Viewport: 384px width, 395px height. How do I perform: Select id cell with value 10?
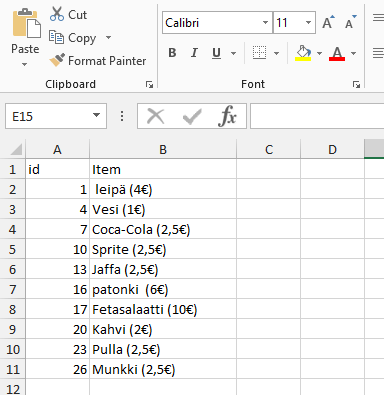[x=57, y=249]
